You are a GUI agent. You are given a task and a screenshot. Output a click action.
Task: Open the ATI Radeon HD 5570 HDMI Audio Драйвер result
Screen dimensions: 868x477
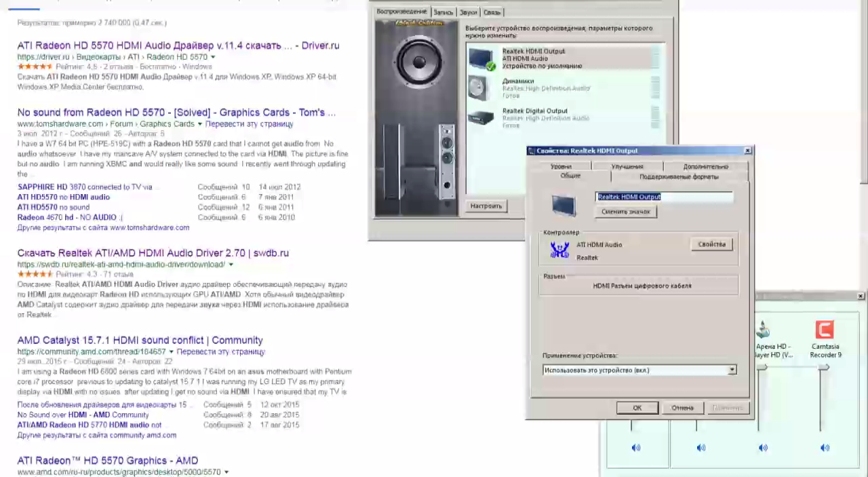click(x=178, y=45)
